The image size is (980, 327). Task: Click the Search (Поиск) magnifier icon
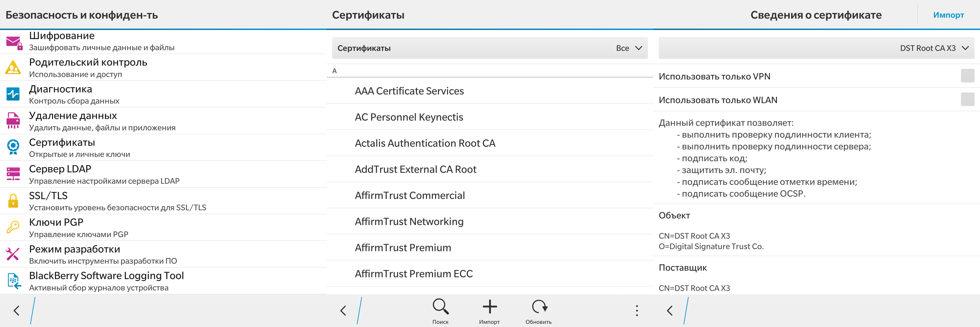[441, 306]
